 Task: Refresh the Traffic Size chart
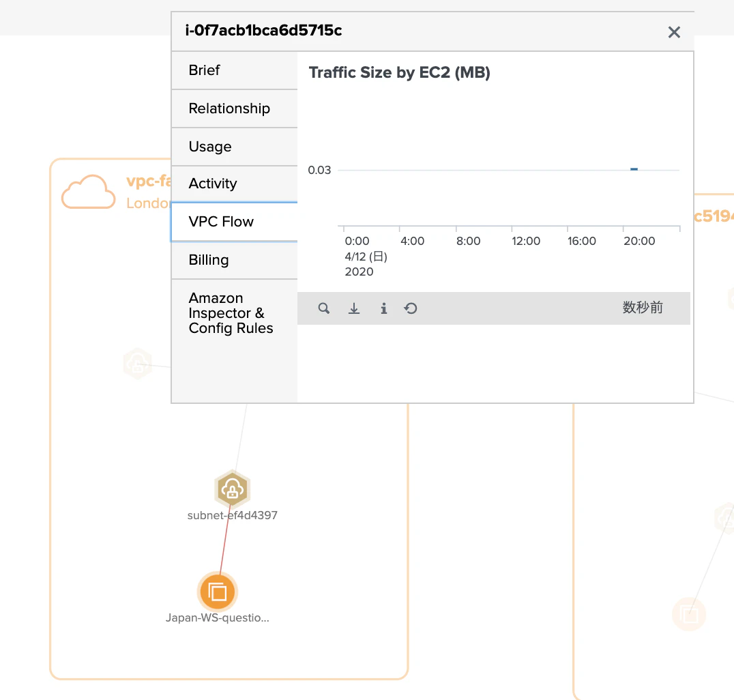click(x=411, y=308)
